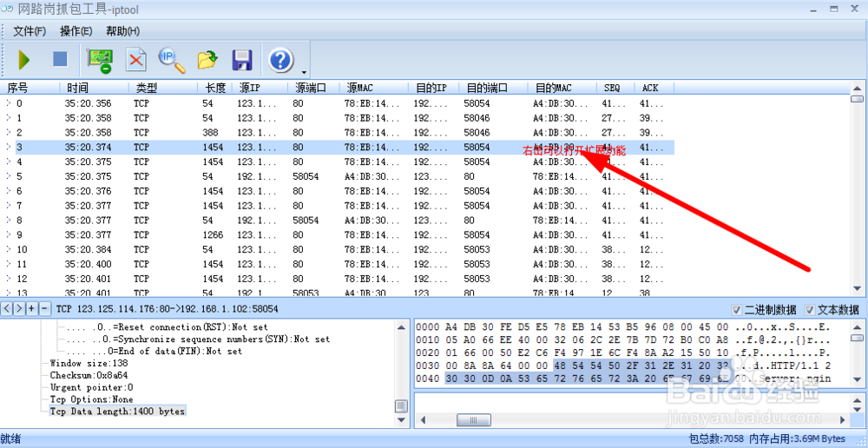This screenshot has width=868, height=448.
Task: Click hex view scrollbar down arrow
Action: click(x=857, y=379)
